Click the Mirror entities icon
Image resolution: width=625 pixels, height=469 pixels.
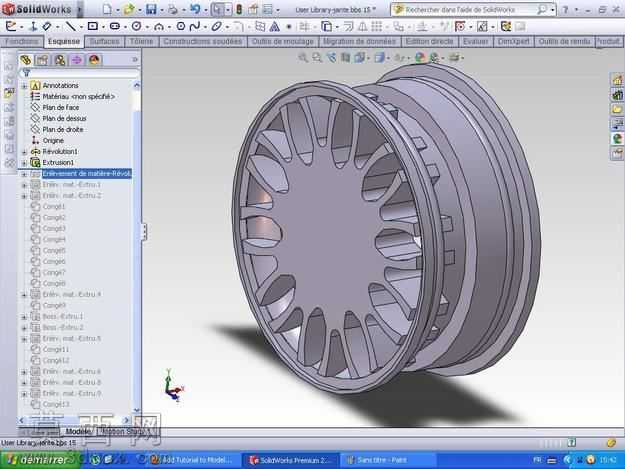[x=363, y=27]
